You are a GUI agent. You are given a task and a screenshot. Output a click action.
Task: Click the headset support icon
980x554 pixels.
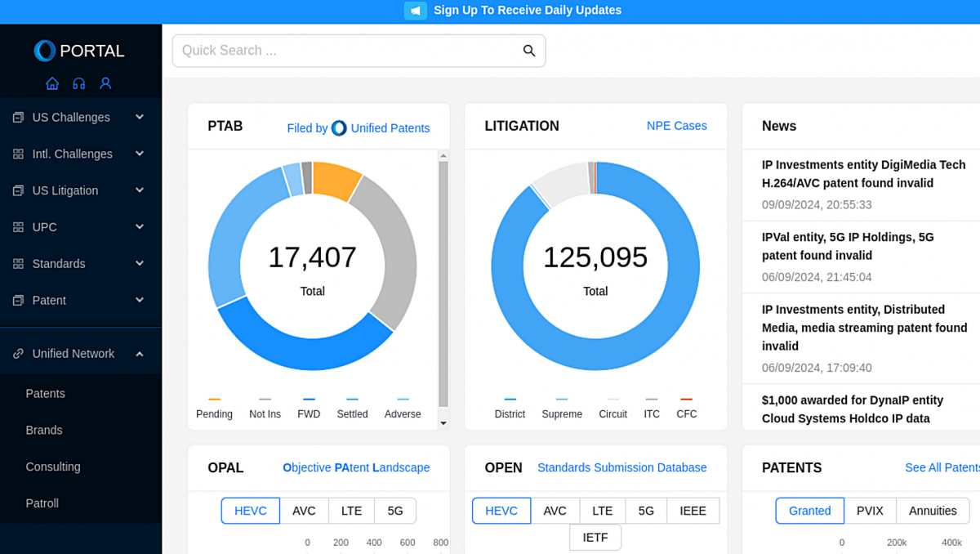click(79, 83)
